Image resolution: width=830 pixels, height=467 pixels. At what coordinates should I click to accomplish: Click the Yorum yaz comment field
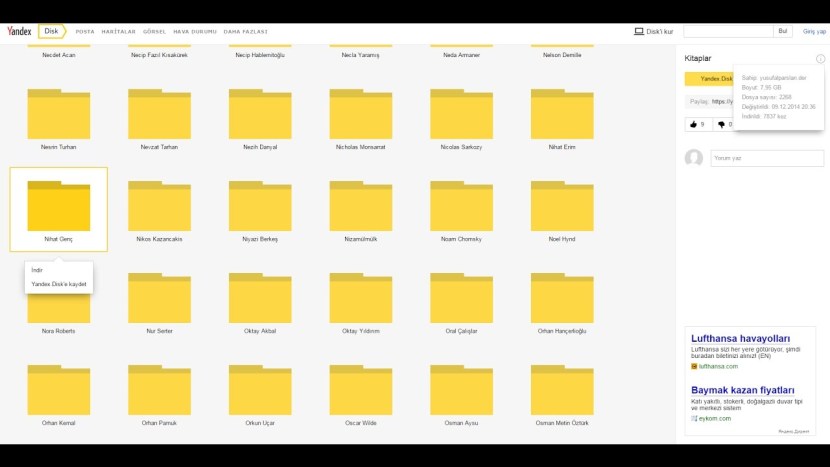pyautogui.click(x=766, y=158)
